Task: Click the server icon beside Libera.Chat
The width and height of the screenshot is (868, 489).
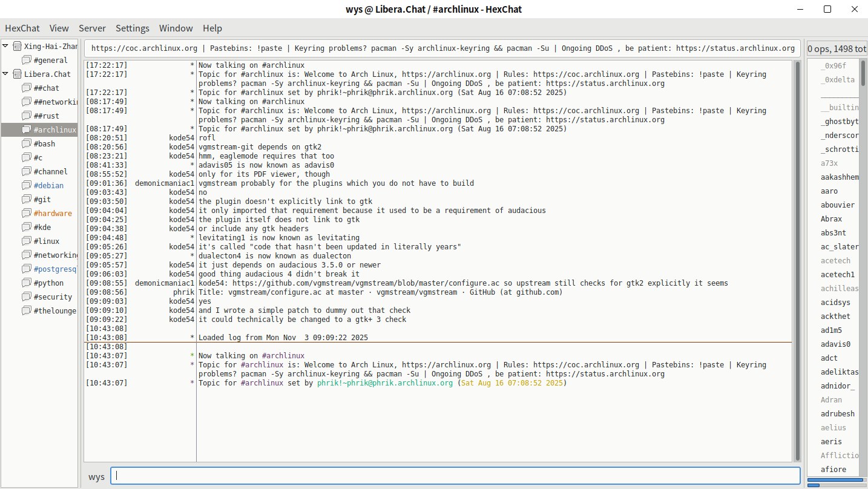Action: click(x=16, y=74)
